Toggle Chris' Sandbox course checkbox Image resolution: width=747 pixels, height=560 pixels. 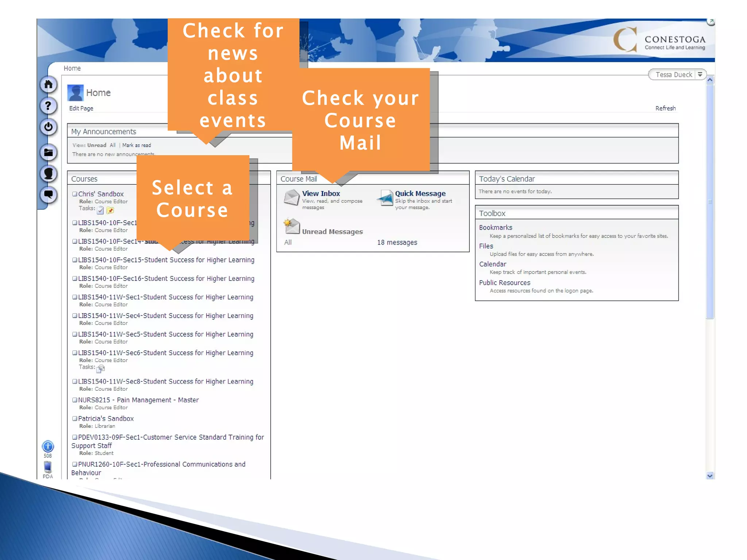75,194
